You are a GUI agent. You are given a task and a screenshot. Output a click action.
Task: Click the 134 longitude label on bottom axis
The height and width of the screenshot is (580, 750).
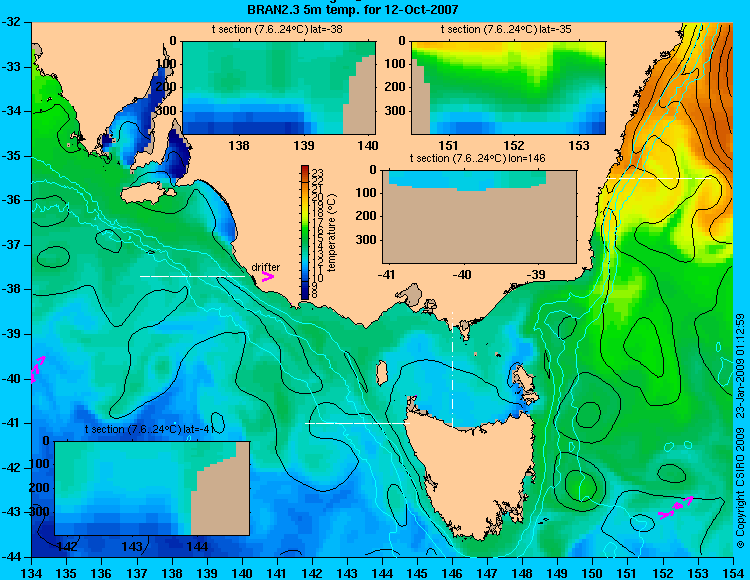pyautogui.click(x=32, y=573)
